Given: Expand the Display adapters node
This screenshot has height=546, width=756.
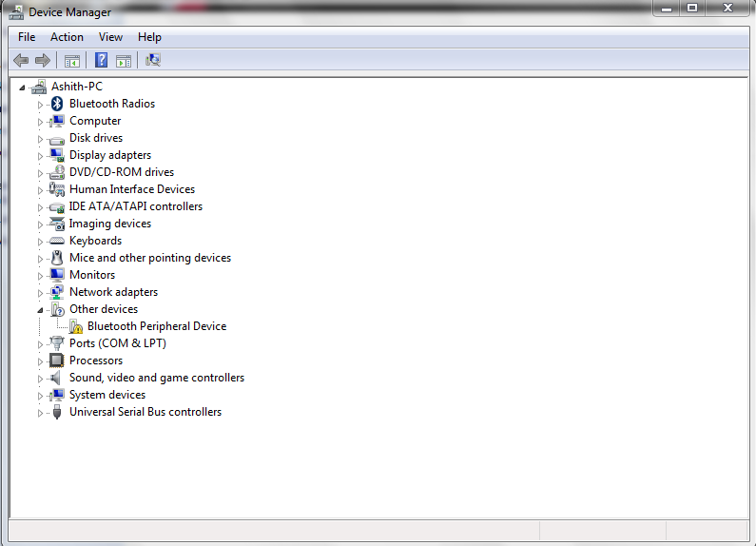Looking at the screenshot, I should (x=40, y=156).
